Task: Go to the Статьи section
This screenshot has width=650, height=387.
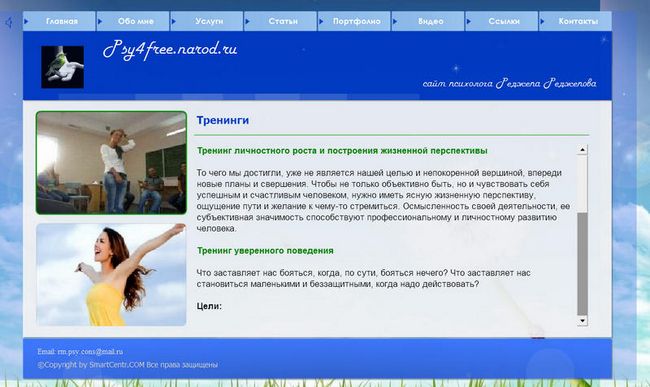Action: click(x=283, y=21)
